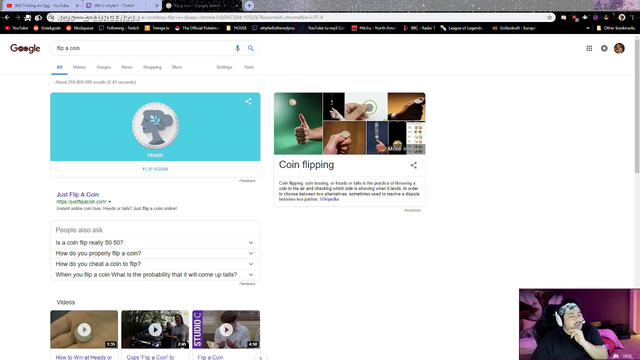640x360 pixels.
Task: Select the All search tab
Action: (59, 67)
